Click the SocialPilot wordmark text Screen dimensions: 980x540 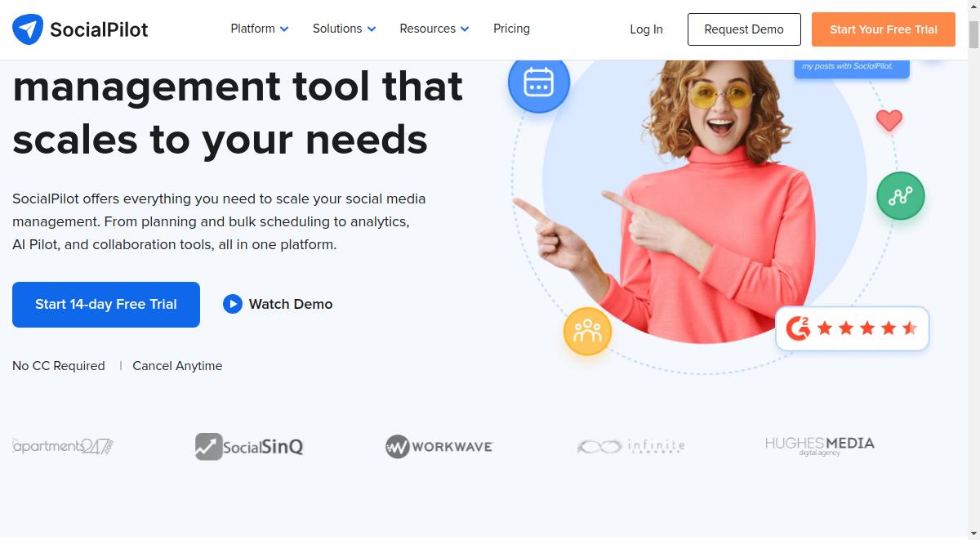point(99,30)
